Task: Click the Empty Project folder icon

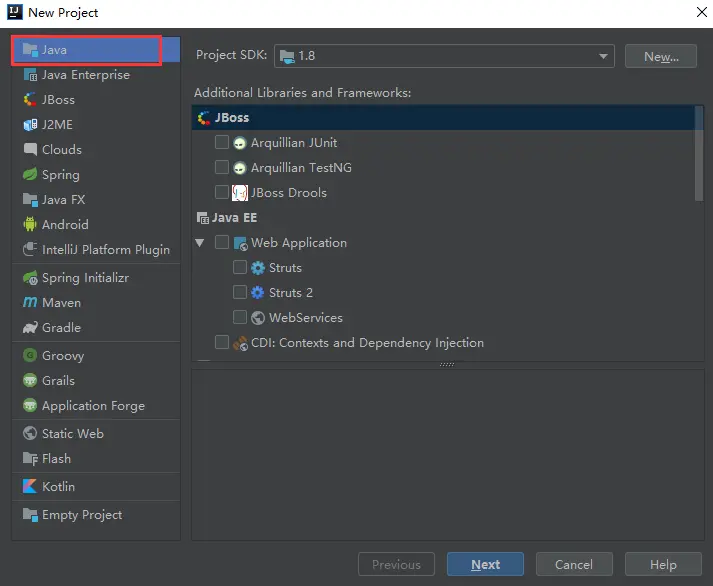Action: 30,515
